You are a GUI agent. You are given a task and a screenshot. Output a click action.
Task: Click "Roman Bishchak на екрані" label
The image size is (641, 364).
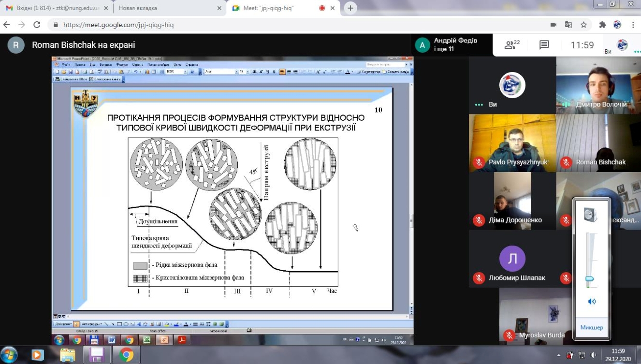click(84, 45)
